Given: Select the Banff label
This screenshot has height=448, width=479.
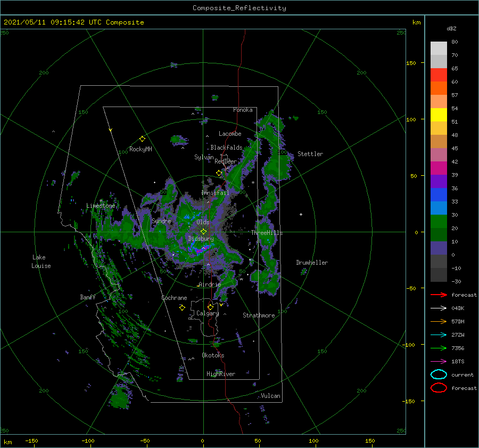Looking at the screenshot, I should [x=88, y=297].
